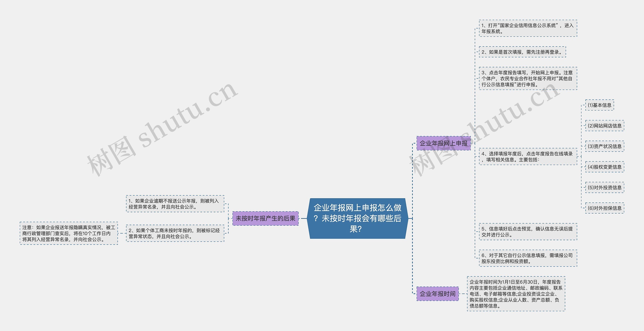Select step 5 信息填好后点击预览 node
The image size is (644, 331).
528,232
